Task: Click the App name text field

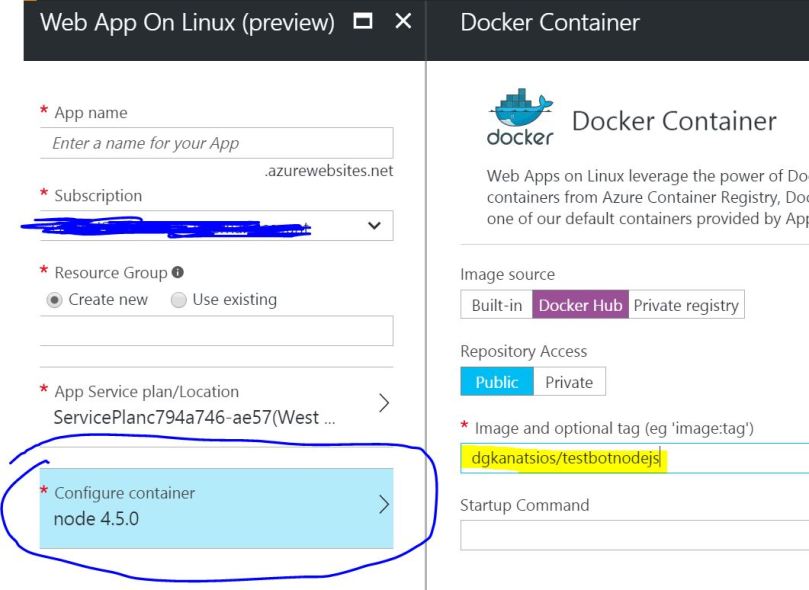Action: click(216, 143)
